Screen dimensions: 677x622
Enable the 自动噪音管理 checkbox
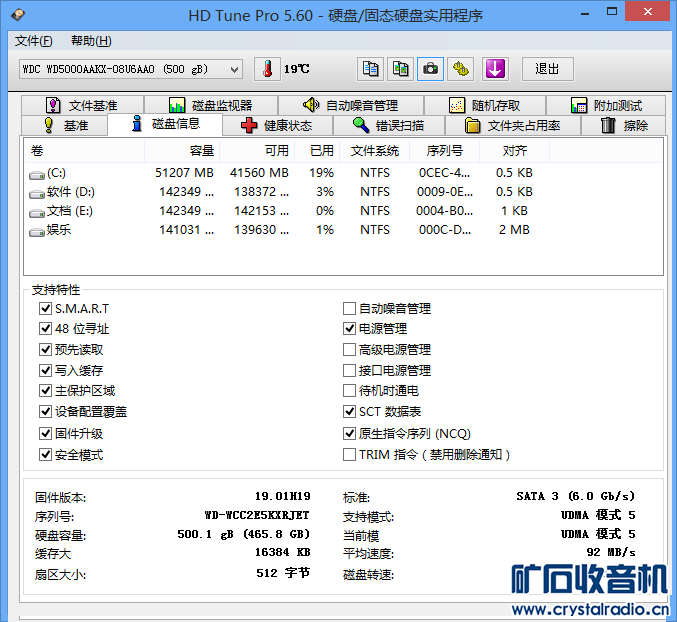349,308
